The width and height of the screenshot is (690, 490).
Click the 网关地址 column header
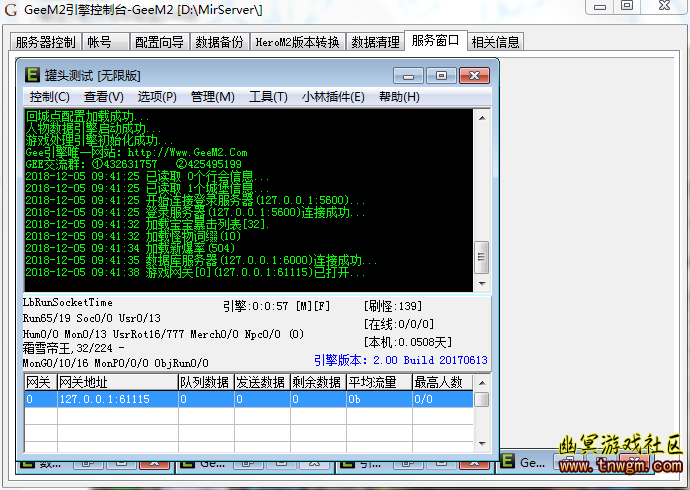click(x=117, y=382)
